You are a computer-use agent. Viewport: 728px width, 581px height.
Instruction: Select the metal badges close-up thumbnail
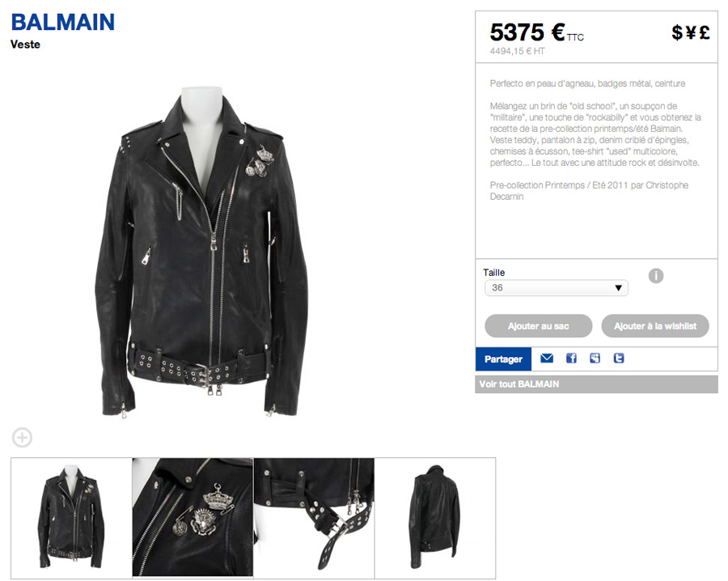tap(193, 517)
